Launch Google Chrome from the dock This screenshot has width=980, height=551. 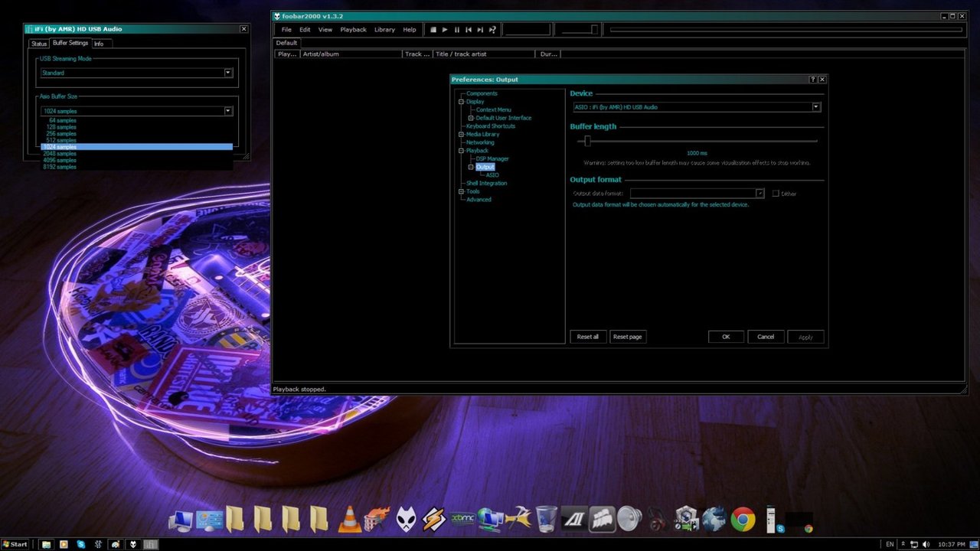(743, 519)
